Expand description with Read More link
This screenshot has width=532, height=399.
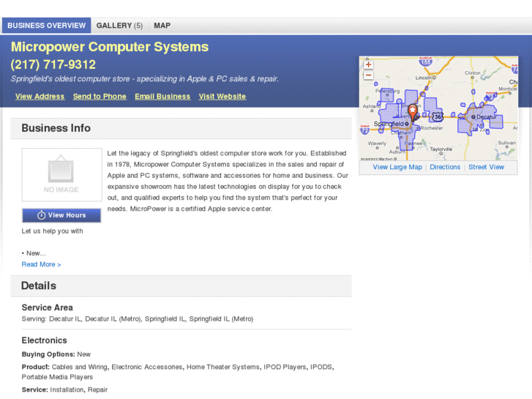[42, 264]
